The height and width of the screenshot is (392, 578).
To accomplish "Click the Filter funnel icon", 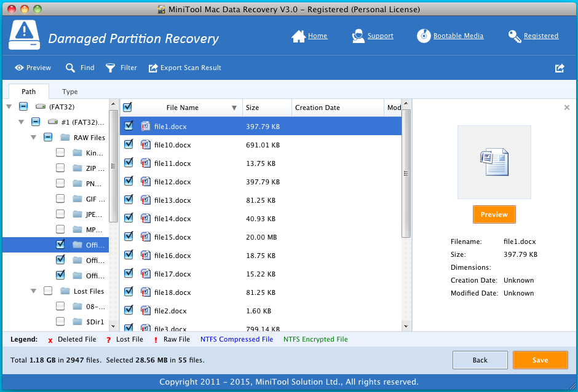I will (110, 68).
